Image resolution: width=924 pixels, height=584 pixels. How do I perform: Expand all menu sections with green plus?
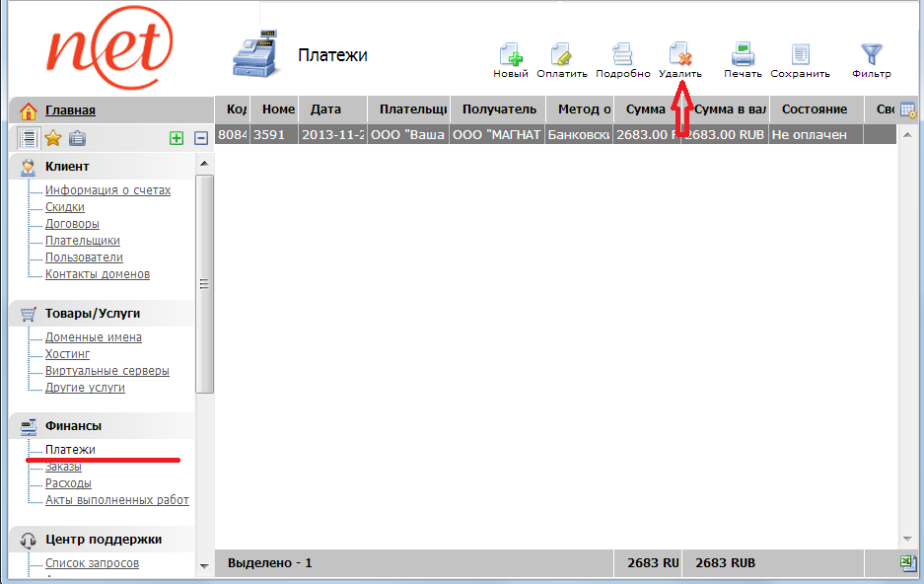click(177, 138)
